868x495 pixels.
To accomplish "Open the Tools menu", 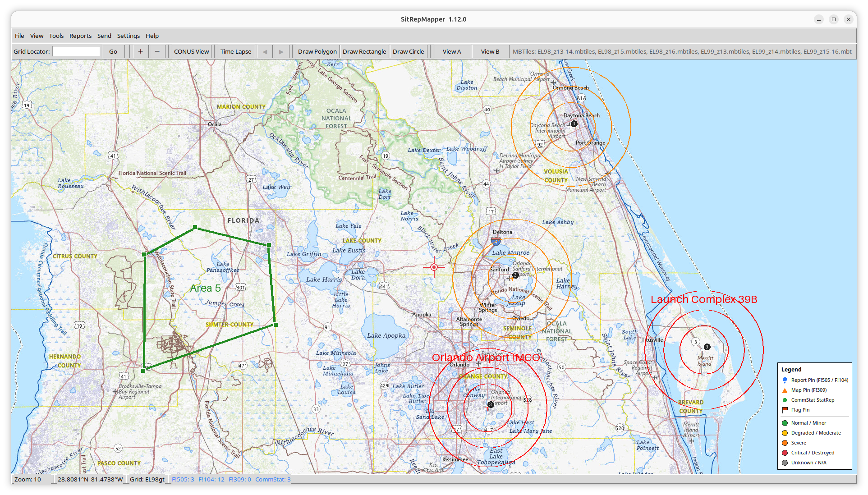I will coord(56,36).
